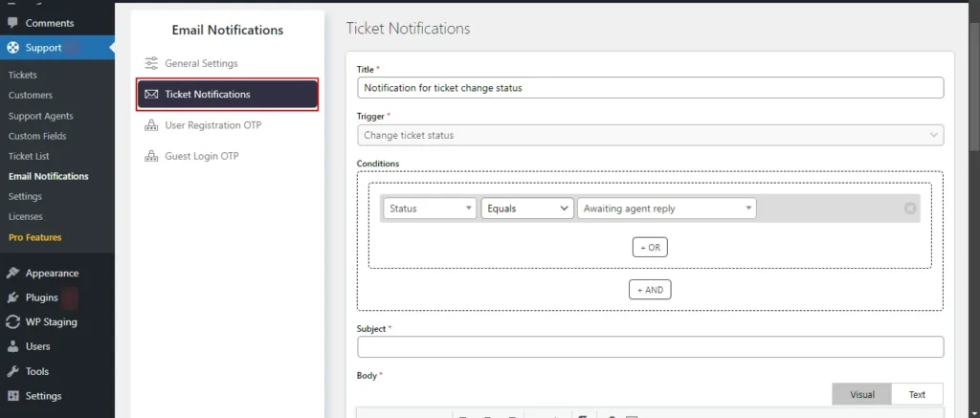Image resolution: width=980 pixels, height=418 pixels.
Task: Click the Appearance paintbrush icon
Action: coord(12,273)
